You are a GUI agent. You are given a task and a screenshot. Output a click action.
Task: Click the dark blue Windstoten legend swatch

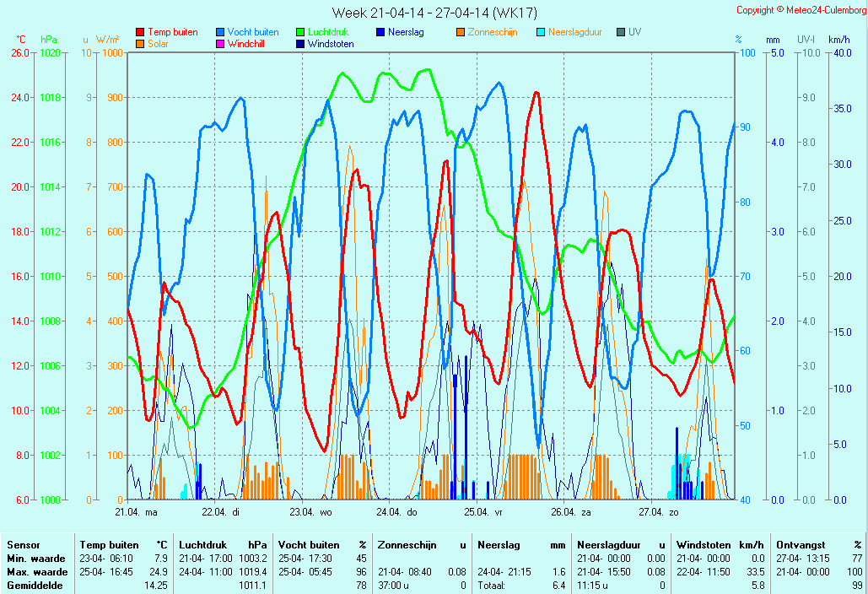click(299, 44)
